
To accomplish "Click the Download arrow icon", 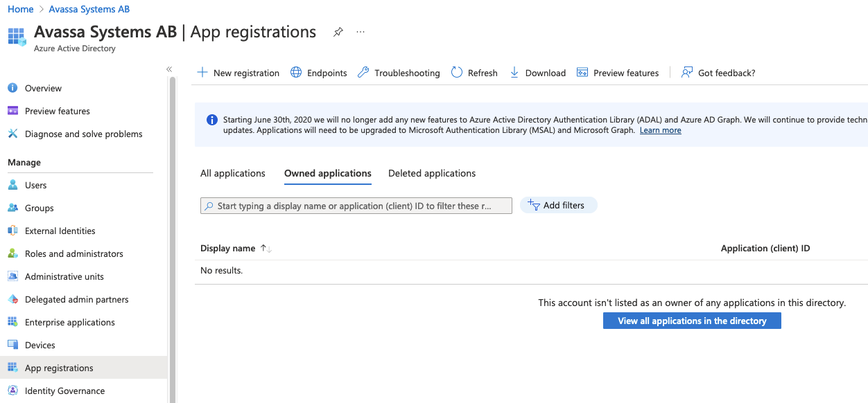I will (514, 73).
